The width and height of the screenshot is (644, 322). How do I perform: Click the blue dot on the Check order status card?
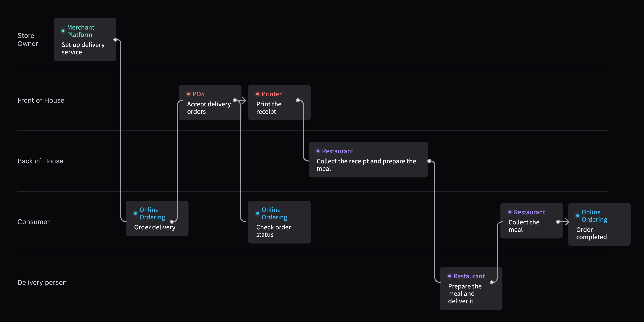[257, 213]
